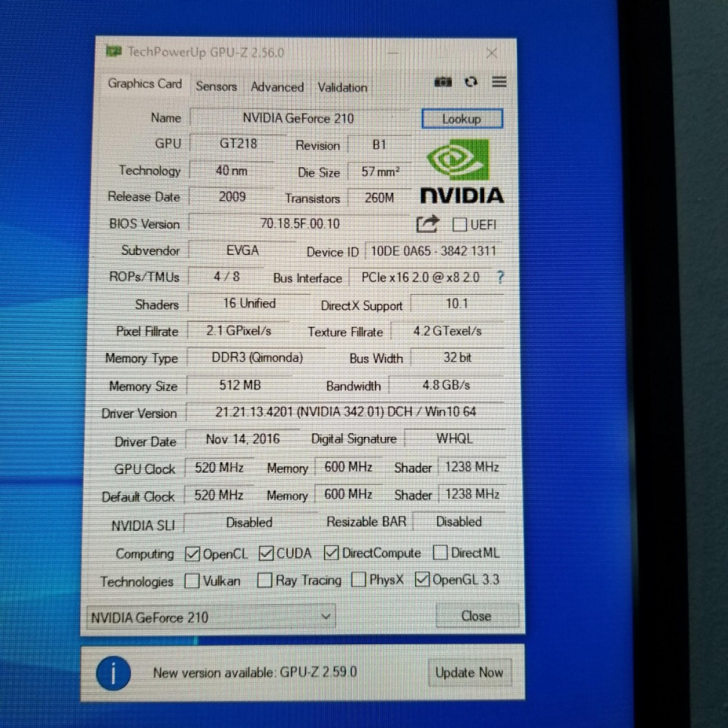Click the Device ID field value

tap(434, 251)
